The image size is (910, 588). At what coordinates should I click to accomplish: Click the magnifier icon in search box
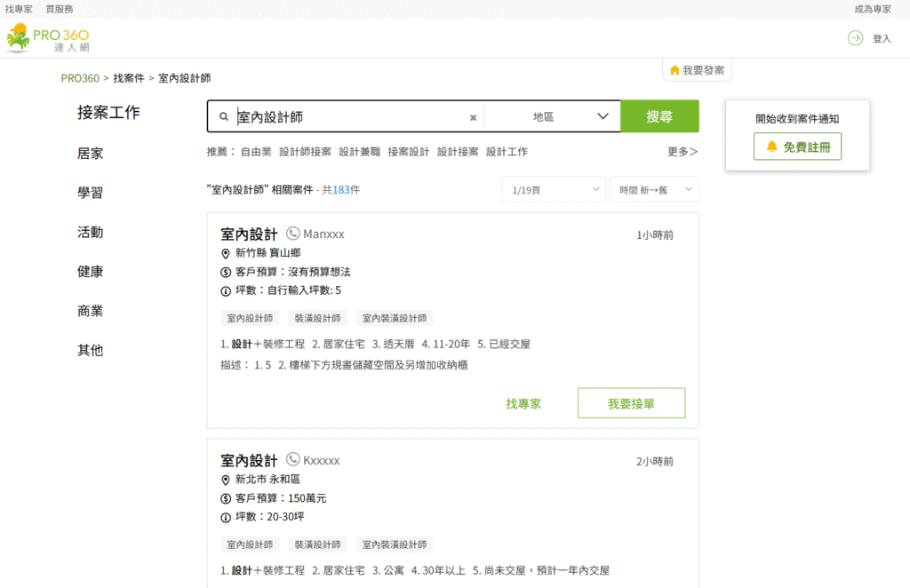(x=224, y=116)
